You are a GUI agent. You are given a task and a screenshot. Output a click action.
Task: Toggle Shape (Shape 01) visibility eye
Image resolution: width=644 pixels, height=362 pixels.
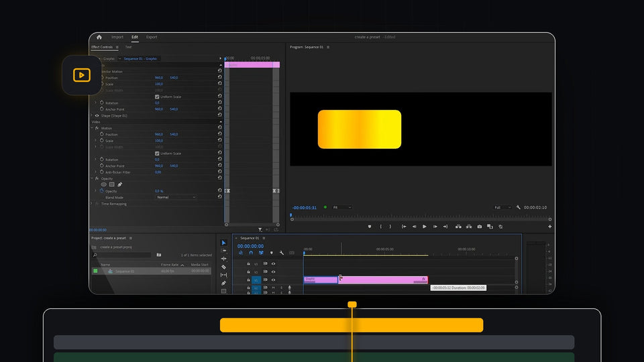coord(97,116)
